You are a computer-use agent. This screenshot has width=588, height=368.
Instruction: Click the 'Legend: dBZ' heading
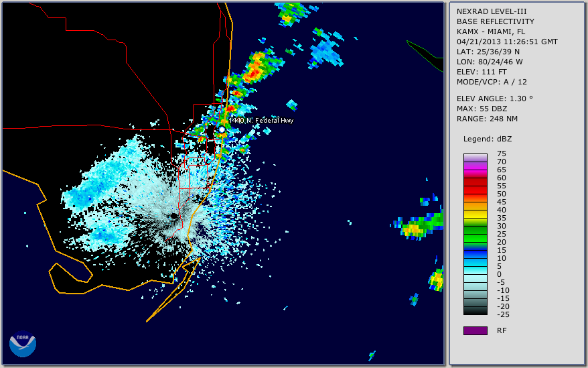(488, 139)
